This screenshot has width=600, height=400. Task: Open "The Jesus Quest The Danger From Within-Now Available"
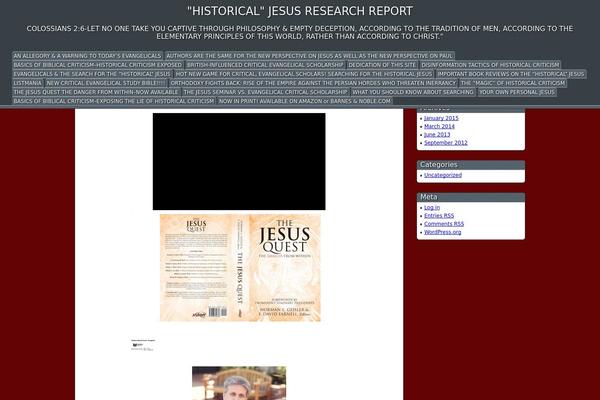(96, 92)
